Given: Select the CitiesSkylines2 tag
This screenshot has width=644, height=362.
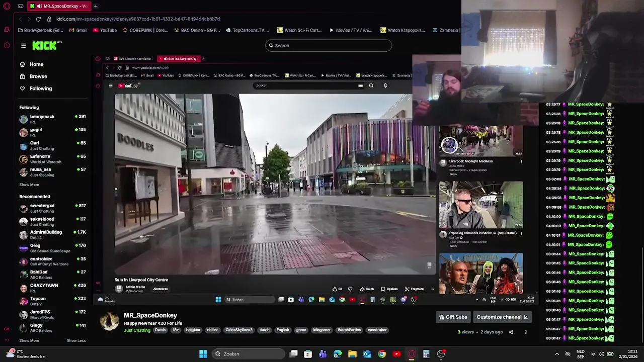Looking at the screenshot, I should pos(238,330).
